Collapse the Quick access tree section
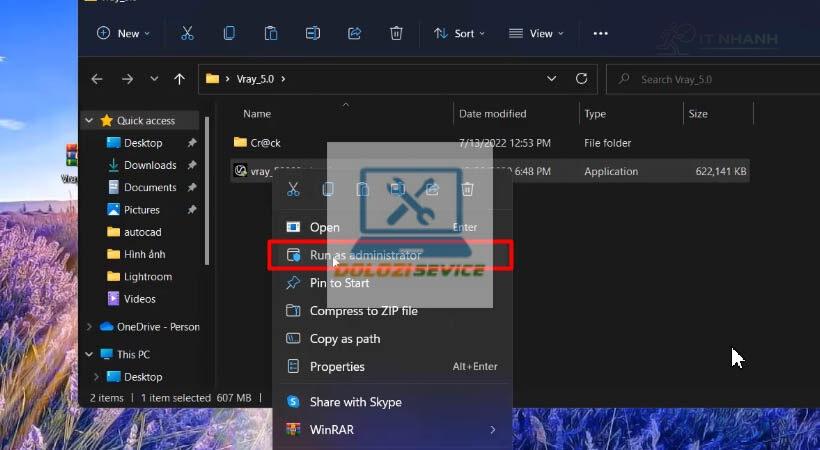 tap(89, 121)
